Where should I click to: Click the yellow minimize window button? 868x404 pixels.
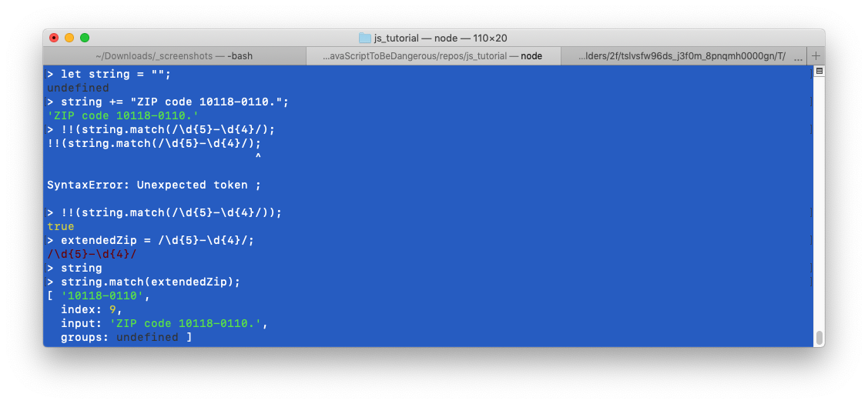click(x=69, y=38)
